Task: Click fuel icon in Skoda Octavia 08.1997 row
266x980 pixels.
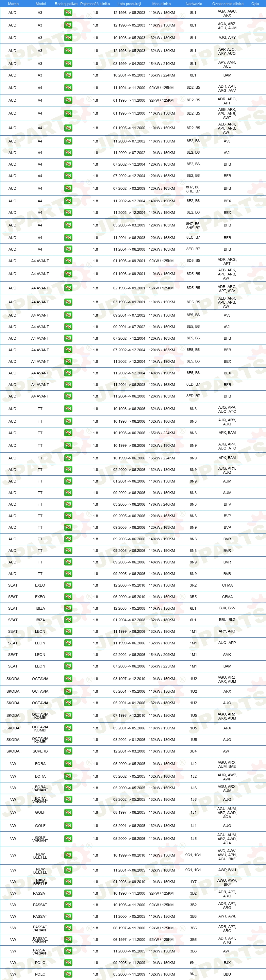Action: [x=68, y=678]
